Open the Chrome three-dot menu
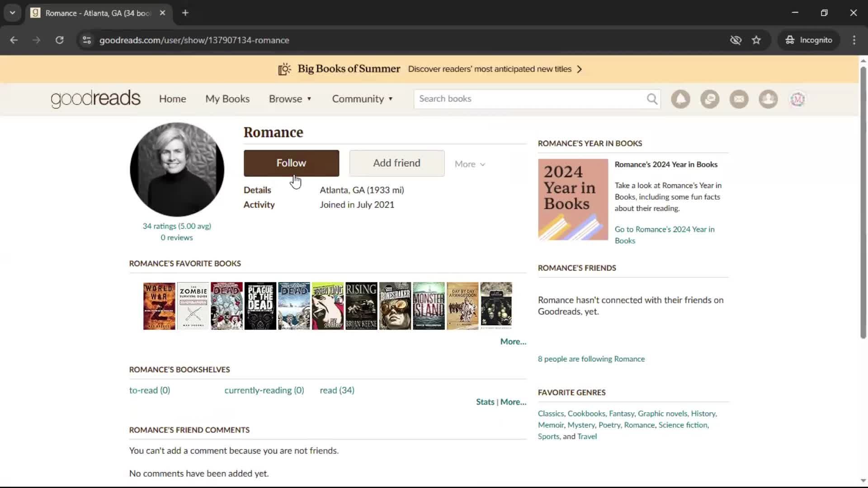Viewport: 868px width, 488px height. 854,40
